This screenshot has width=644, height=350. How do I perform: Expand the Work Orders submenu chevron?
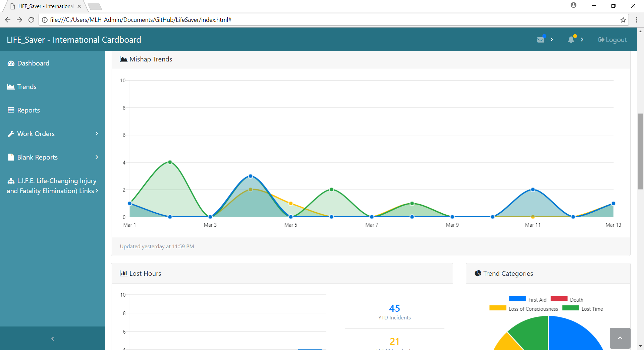click(97, 134)
